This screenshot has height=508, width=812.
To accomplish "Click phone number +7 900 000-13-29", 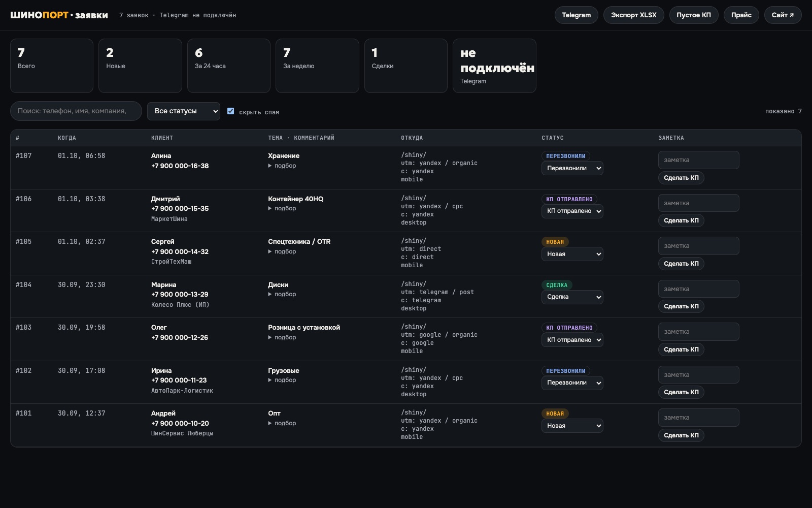I will (180, 295).
